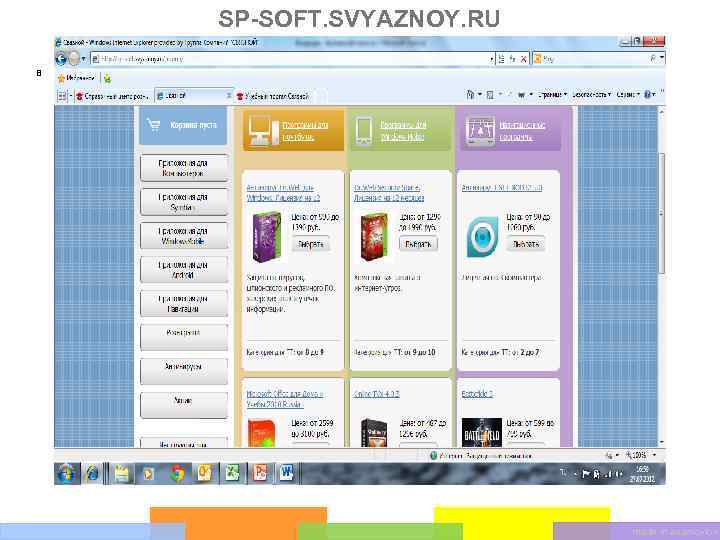
Task: Click the Favorites star icon
Action: click(x=62, y=79)
